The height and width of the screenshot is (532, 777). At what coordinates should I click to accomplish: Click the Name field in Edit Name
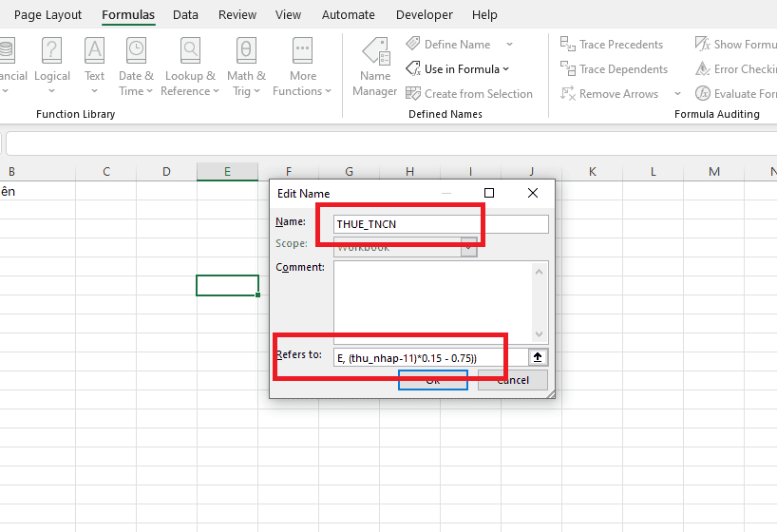[441, 224]
